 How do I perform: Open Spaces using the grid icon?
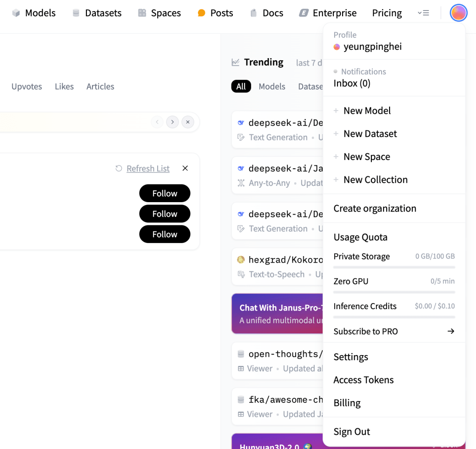point(142,13)
